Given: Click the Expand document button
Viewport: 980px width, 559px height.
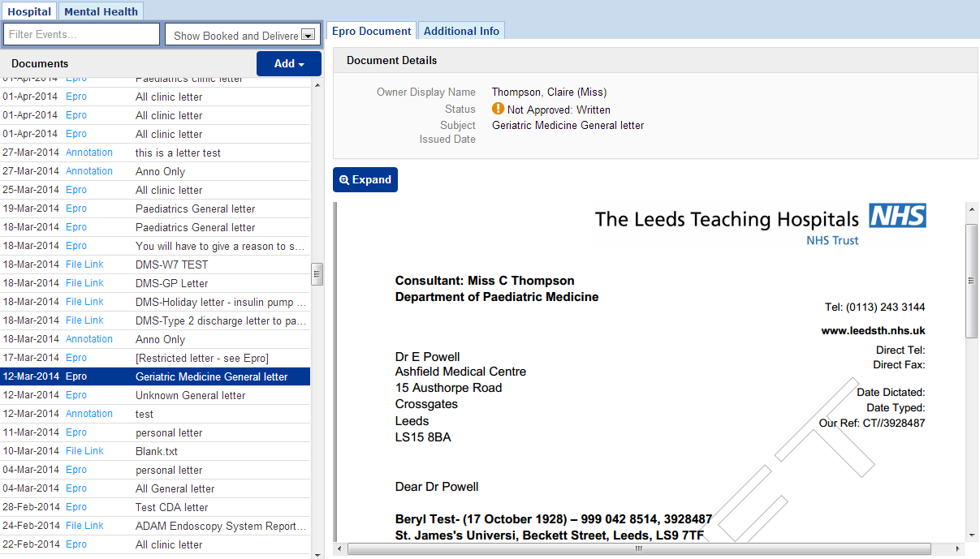Looking at the screenshot, I should [365, 180].
